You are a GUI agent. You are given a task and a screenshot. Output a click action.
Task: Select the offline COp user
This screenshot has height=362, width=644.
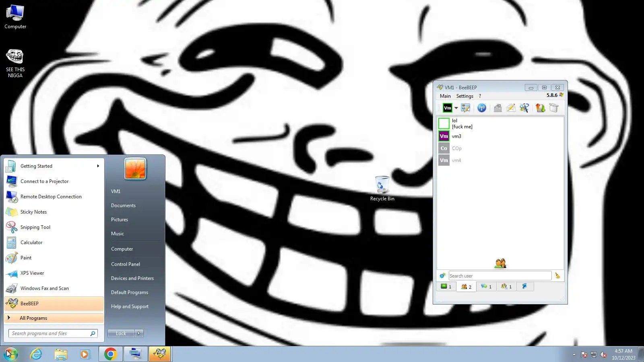point(500,148)
